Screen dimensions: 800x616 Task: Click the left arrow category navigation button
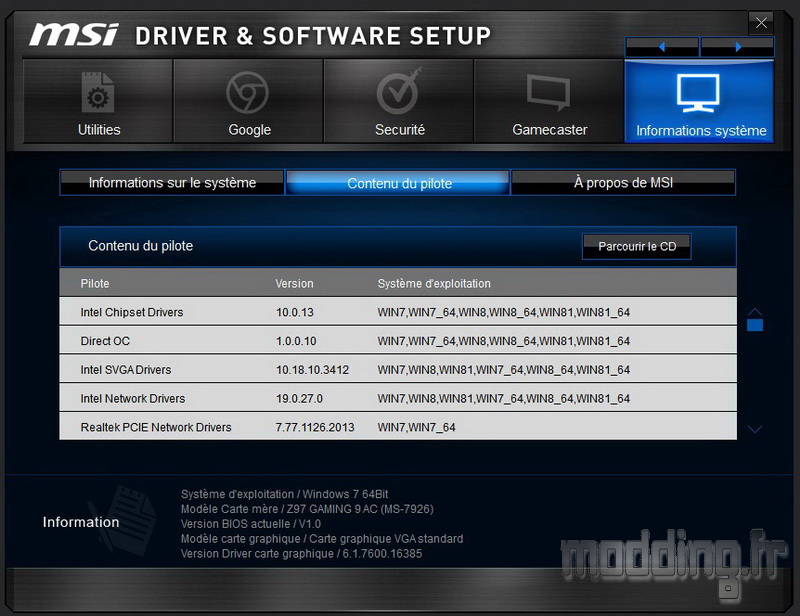(x=662, y=47)
